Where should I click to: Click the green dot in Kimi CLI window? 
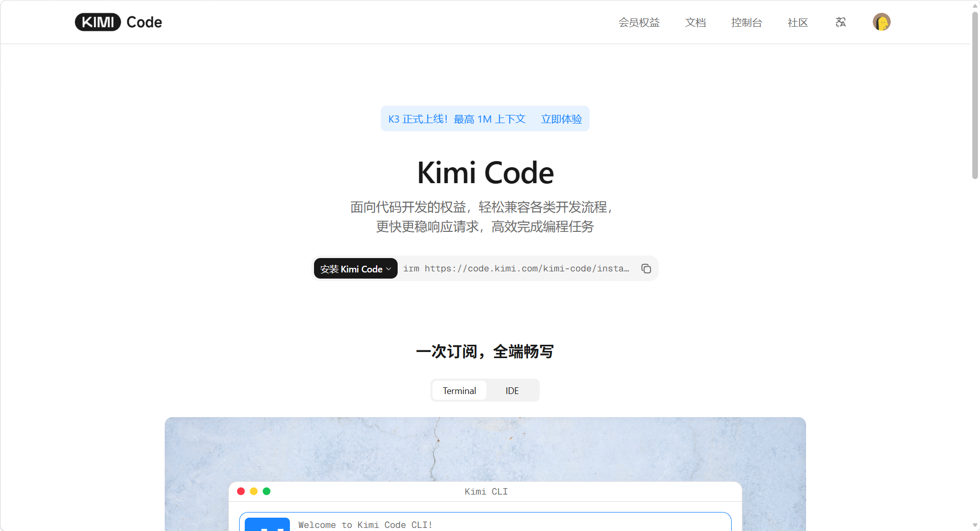click(266, 491)
